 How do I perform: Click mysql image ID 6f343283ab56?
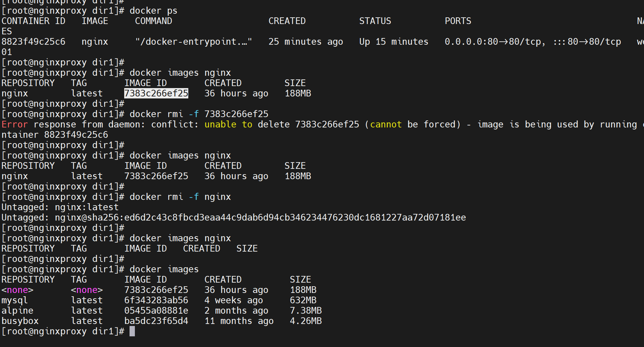[x=156, y=300]
